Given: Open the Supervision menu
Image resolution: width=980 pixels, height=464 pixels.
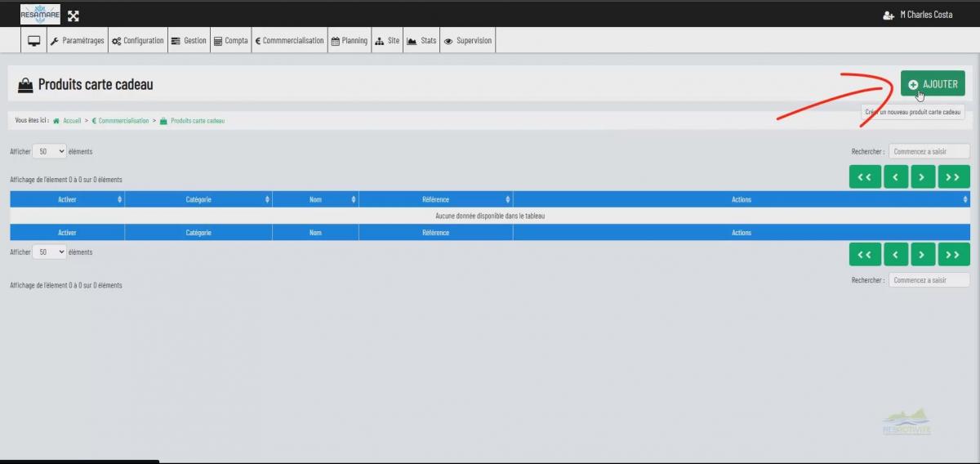Looking at the screenshot, I should coord(468,41).
